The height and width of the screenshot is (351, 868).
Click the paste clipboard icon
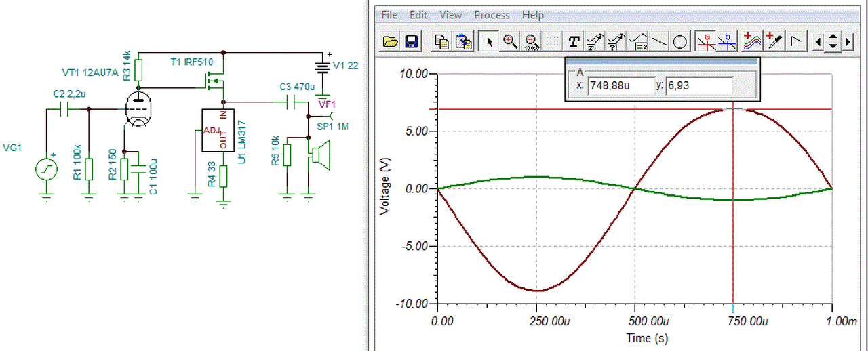click(463, 42)
